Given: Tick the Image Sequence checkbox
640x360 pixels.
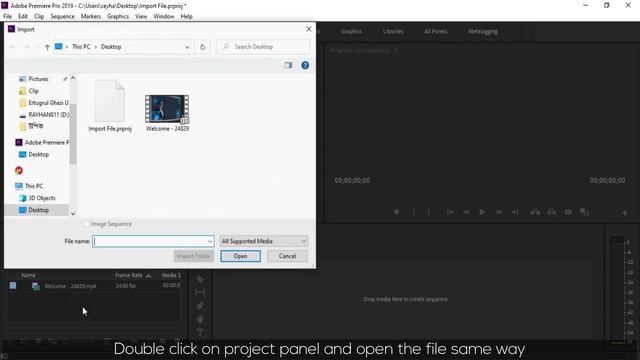Looking at the screenshot, I should (87, 224).
